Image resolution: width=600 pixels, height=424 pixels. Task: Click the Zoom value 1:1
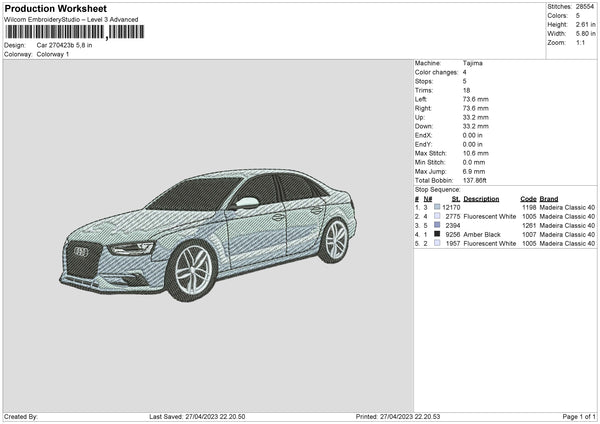(x=580, y=42)
